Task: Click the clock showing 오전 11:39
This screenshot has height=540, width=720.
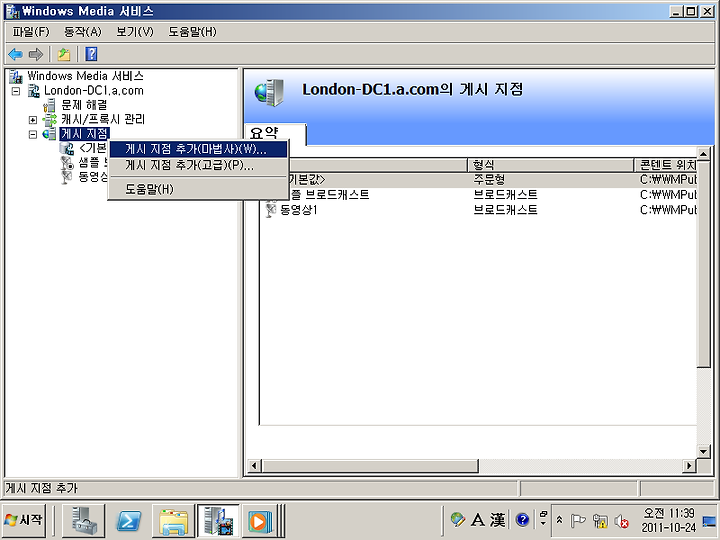Action: pos(669,520)
